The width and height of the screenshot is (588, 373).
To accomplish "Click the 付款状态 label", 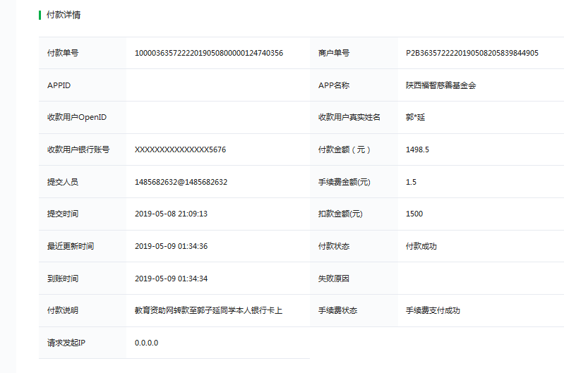I will coord(334,246).
